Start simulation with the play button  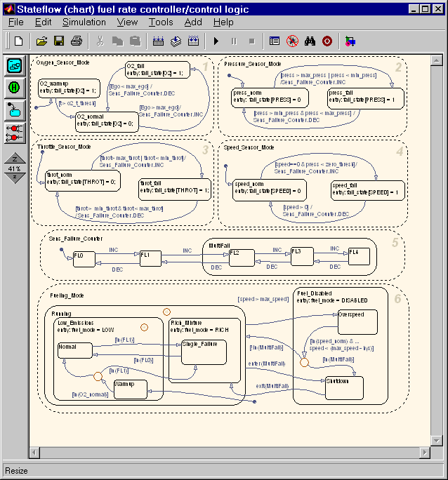point(216,41)
